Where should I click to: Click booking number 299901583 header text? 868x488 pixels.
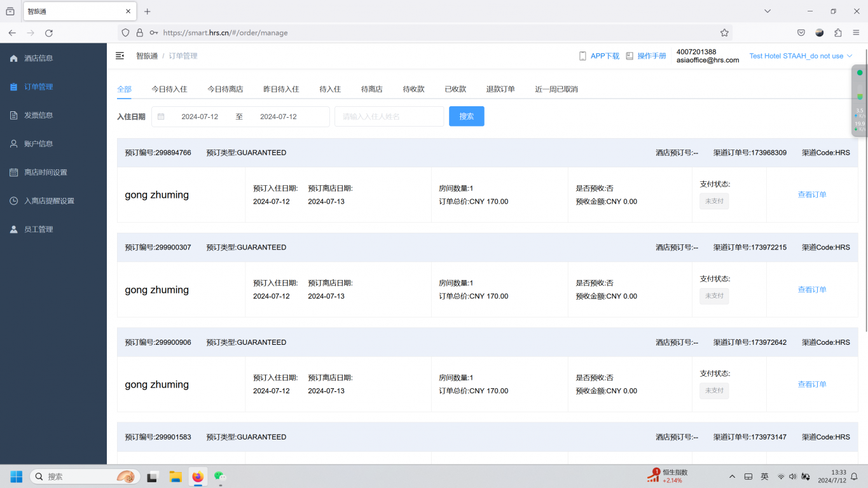tap(158, 437)
